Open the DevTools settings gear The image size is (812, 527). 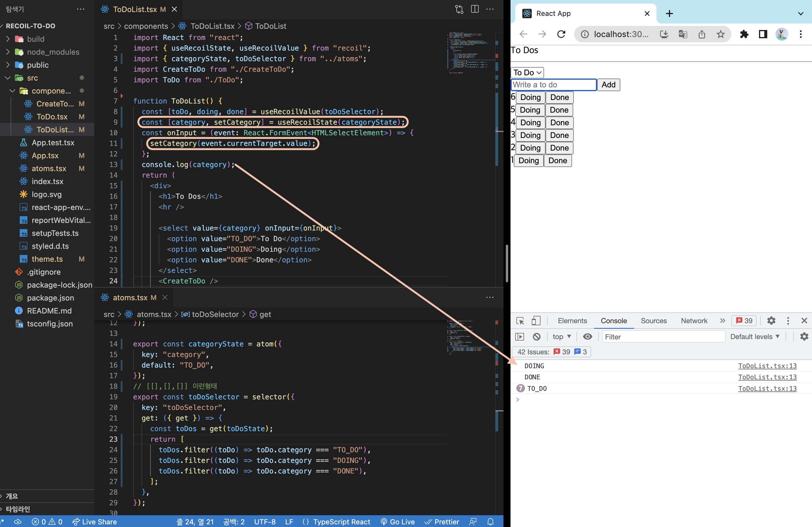click(771, 321)
